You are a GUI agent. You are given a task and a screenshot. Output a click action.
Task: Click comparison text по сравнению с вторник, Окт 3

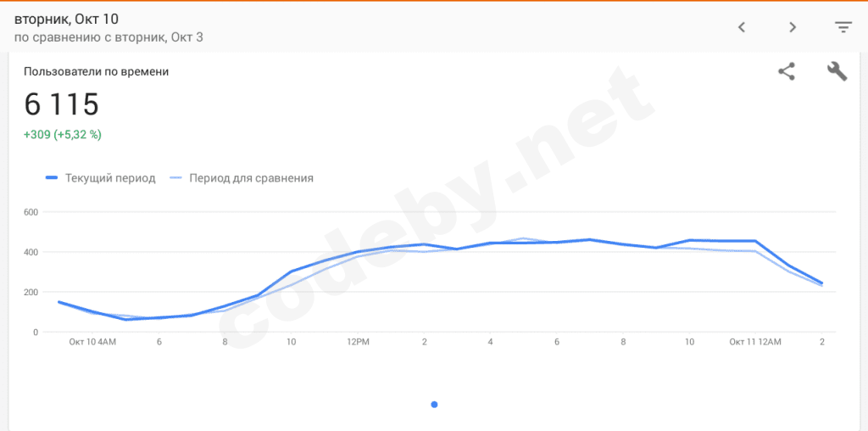(x=108, y=37)
